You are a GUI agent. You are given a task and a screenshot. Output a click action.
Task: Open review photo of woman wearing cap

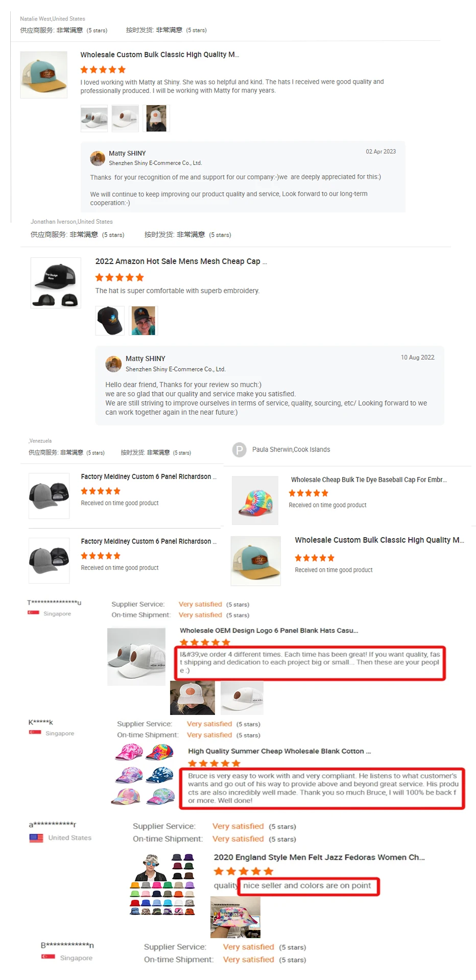click(144, 321)
